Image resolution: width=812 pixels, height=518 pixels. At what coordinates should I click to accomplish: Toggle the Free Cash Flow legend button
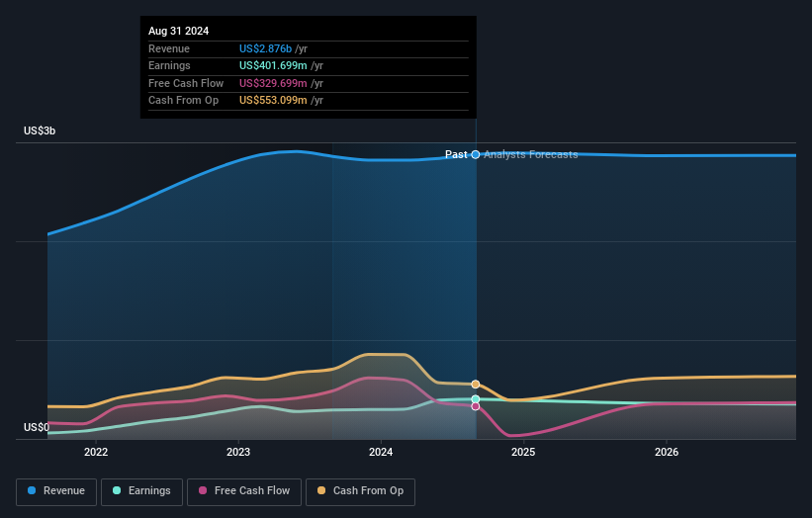tap(244, 491)
